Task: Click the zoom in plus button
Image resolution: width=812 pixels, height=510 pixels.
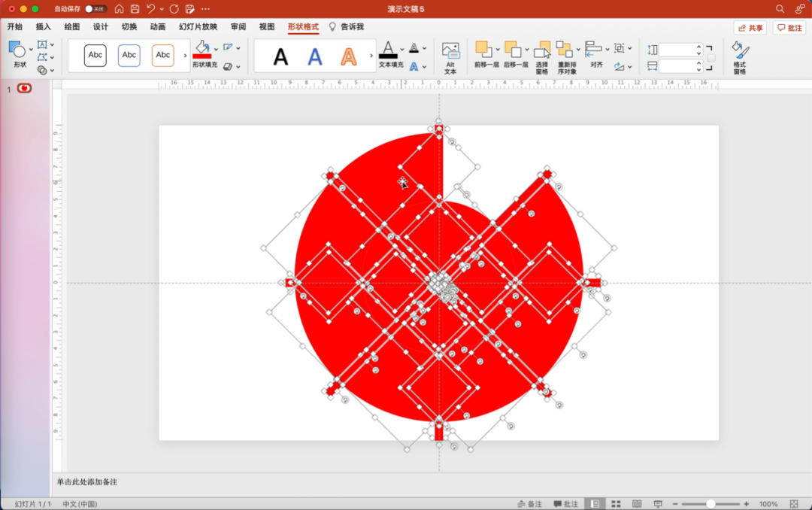Action: pos(747,504)
